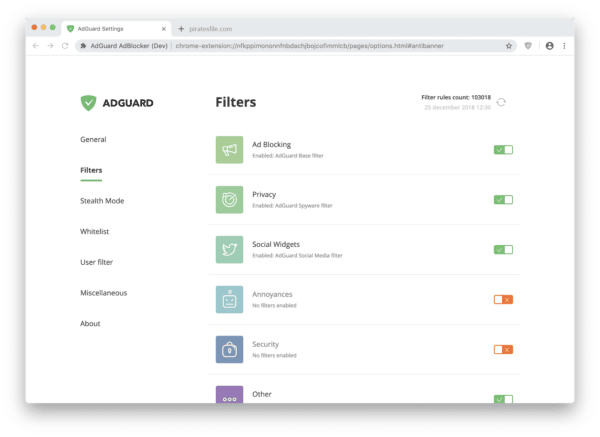The image size is (600, 437).
Task: Click the AdGuard extension shield in toolbar
Action: point(528,46)
